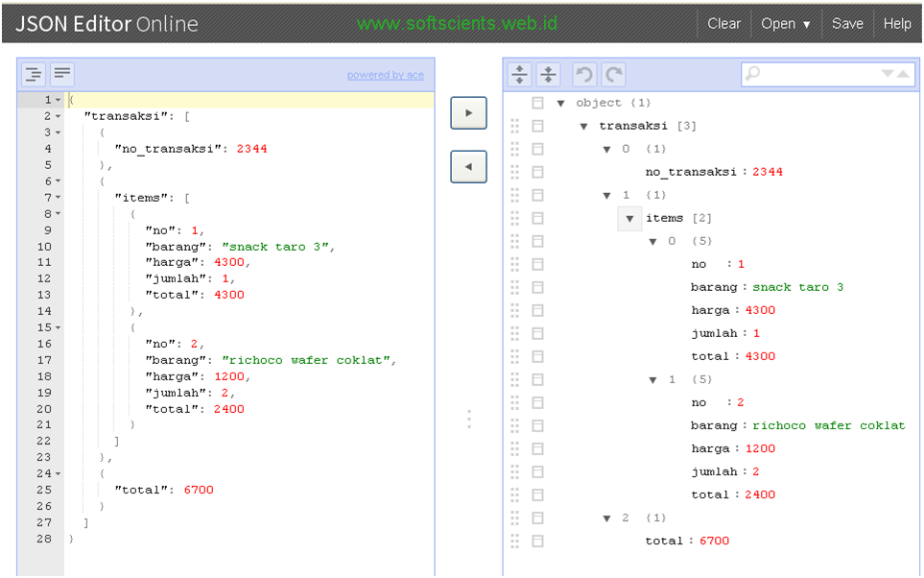Open action menu box for total 6700 row

537,541
